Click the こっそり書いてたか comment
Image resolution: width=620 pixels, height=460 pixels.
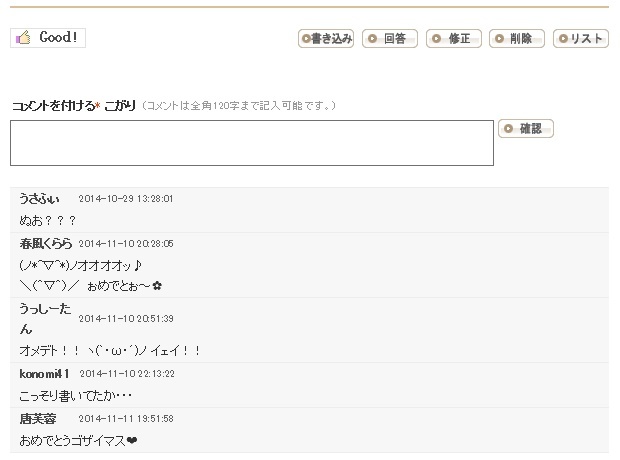tap(76, 395)
